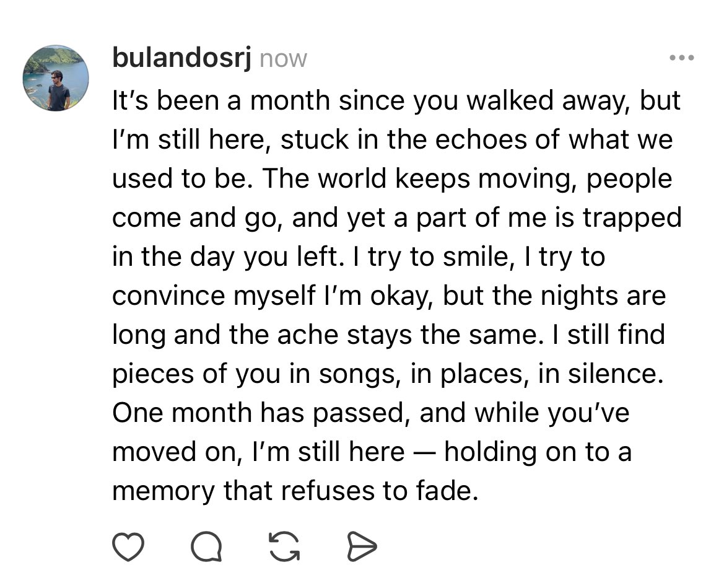Open the thread by clicking the post text
Screen dimensions: 724x588
pyautogui.click(x=396, y=295)
